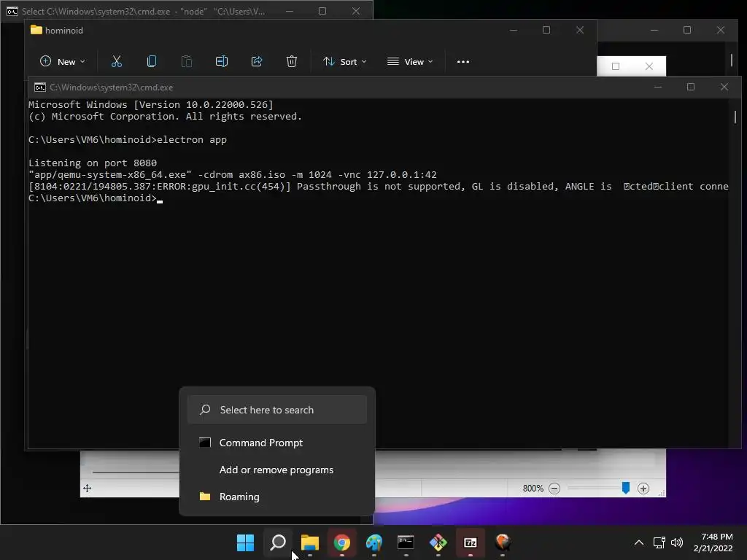
Task: Click the Rename icon in hominoid toolbar
Action: (x=222, y=61)
